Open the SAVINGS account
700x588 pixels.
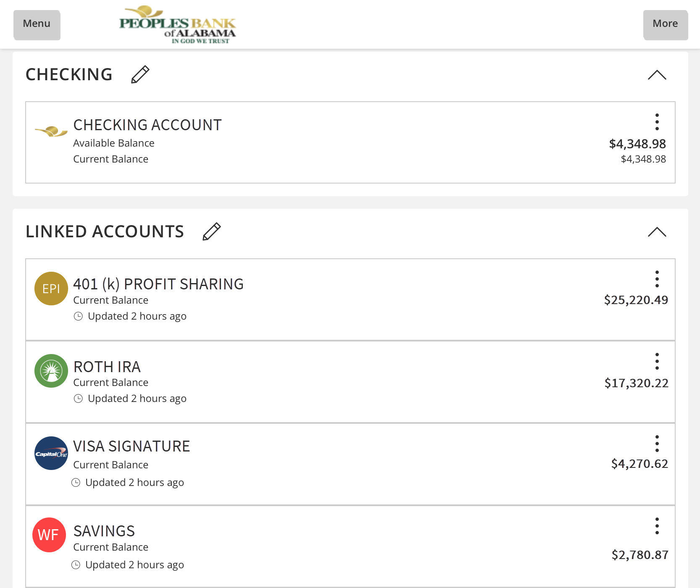pyautogui.click(x=104, y=531)
